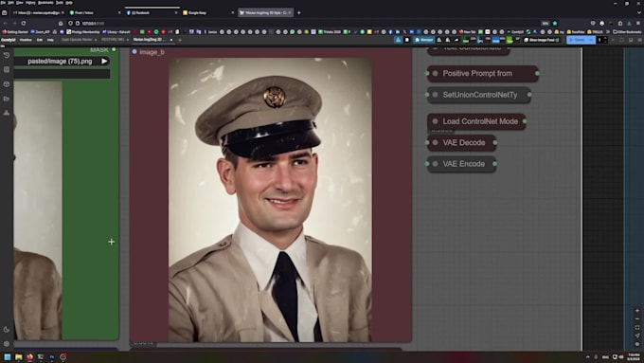Viewport: 644px width, 363px height.
Task: Fit view using the canvas frame icon
Action: (637, 328)
